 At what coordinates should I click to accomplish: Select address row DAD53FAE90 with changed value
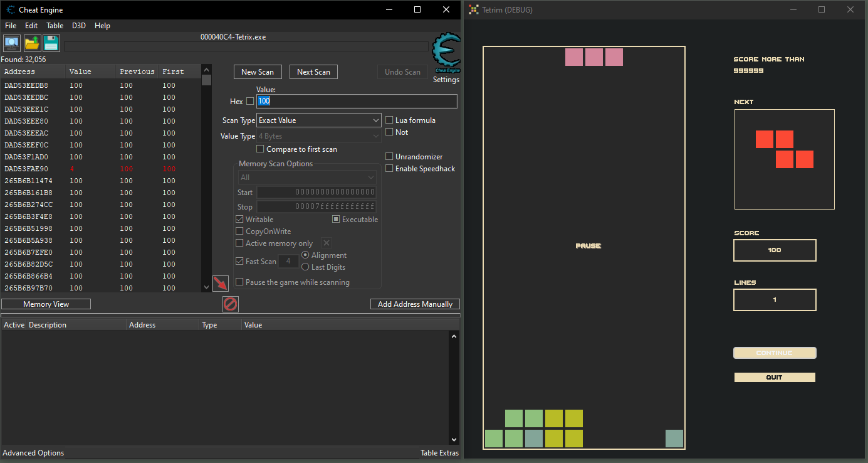(100, 169)
